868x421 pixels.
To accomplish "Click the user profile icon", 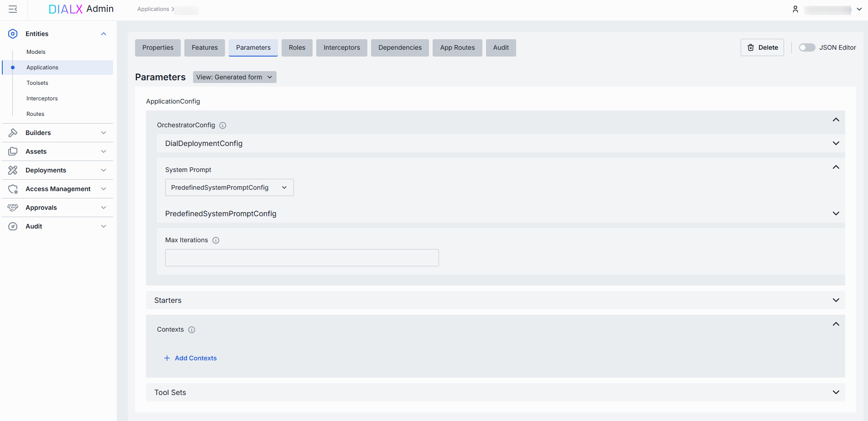I will (x=795, y=9).
